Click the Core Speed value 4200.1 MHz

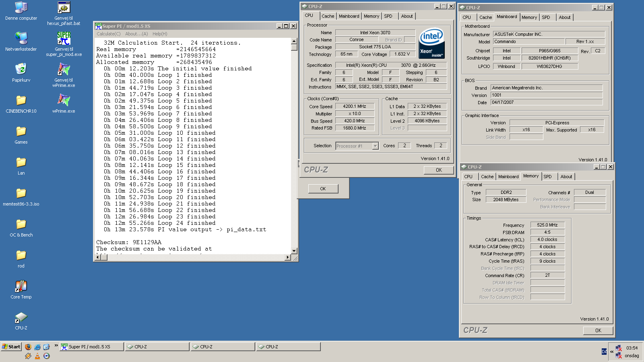pos(355,107)
